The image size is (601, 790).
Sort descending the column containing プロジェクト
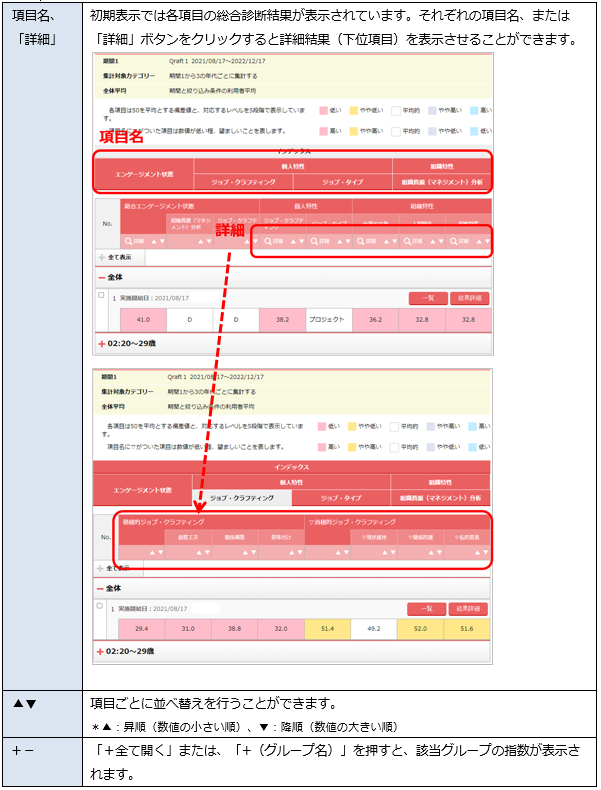348,241
